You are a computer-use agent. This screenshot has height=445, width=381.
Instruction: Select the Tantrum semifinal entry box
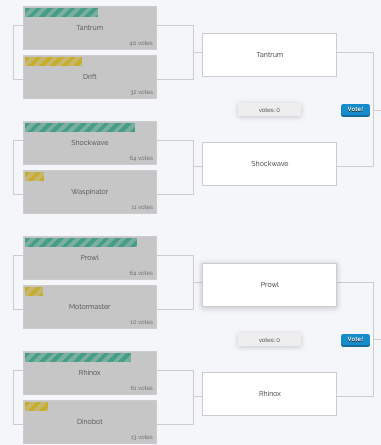pyautogui.click(x=269, y=55)
